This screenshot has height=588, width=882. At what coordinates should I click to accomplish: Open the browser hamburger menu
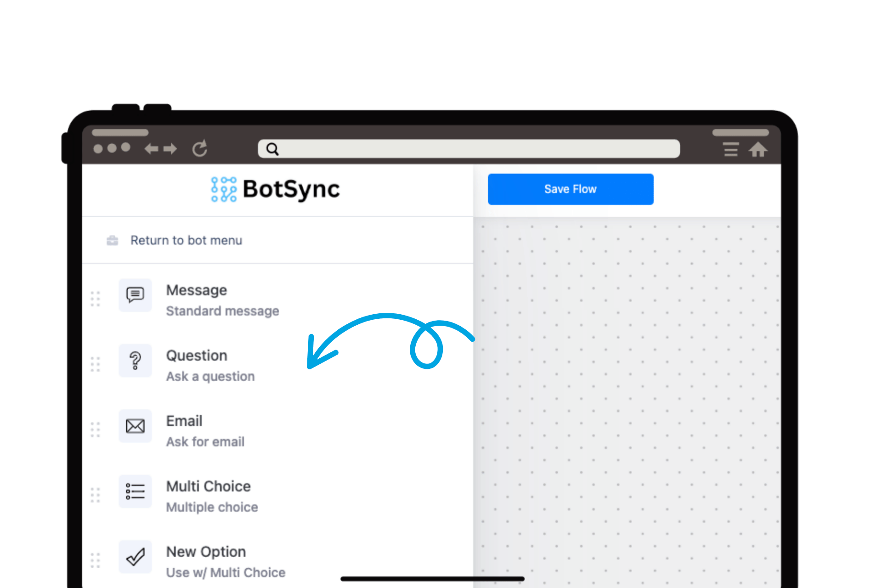(730, 149)
